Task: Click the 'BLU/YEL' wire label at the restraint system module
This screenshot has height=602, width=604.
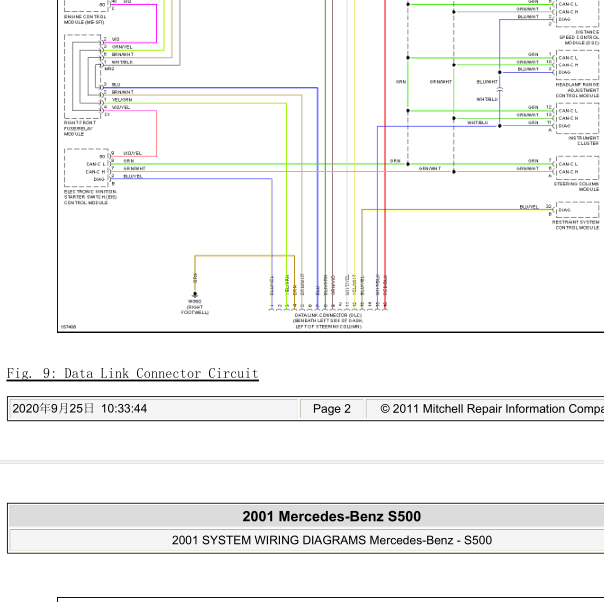Action: [x=529, y=207]
